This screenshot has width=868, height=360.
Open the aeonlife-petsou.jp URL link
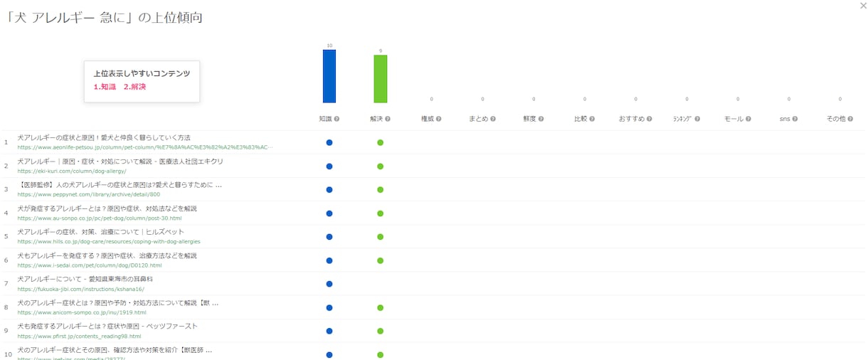[x=145, y=147]
